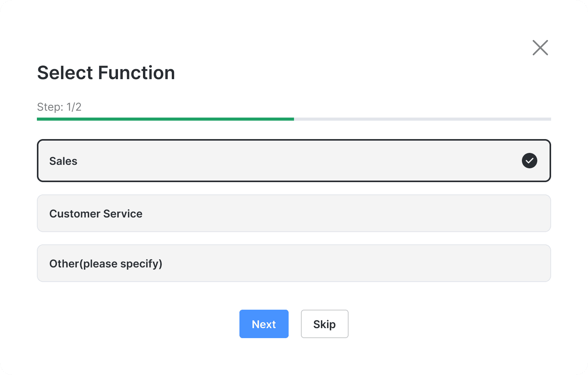588x375 pixels.
Task: Close the Select Function dialog with X
Action: point(540,48)
